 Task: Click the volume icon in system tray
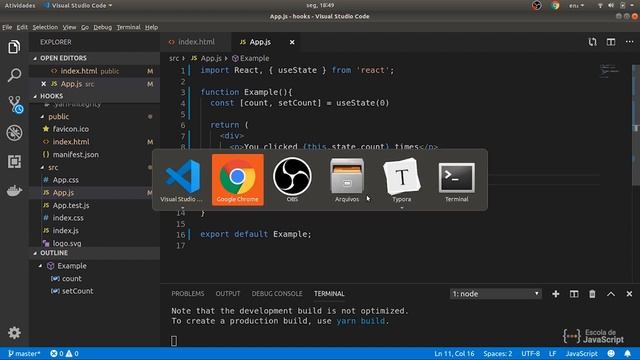611,5
